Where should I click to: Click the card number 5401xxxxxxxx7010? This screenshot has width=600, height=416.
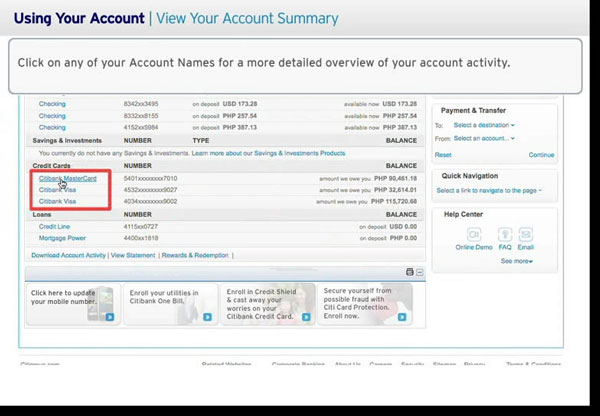[x=150, y=178]
